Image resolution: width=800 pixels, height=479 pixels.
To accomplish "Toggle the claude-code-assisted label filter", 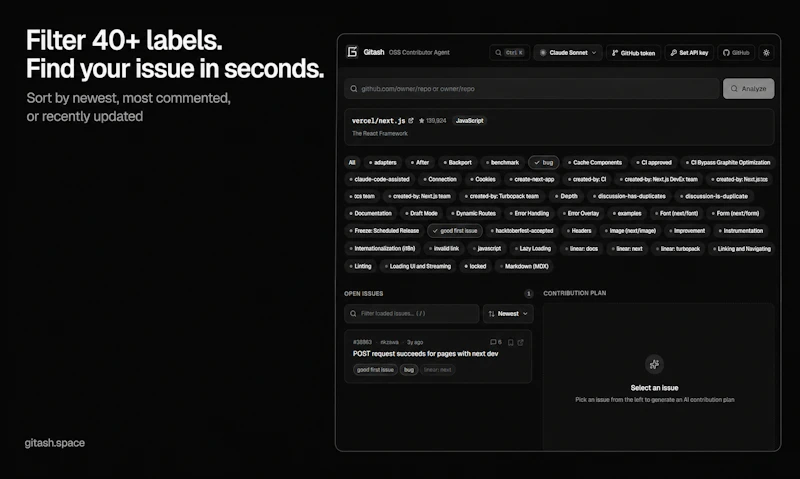I will [x=379, y=180].
